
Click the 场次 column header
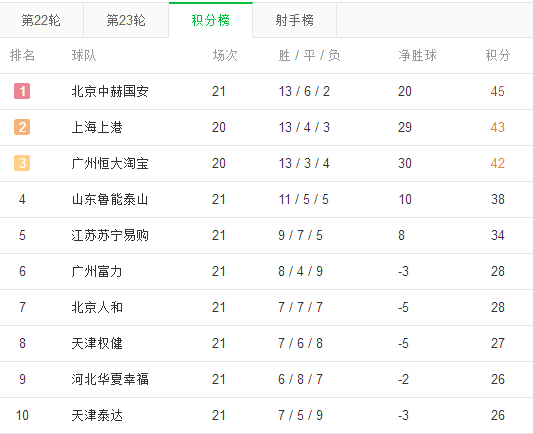[225, 55]
